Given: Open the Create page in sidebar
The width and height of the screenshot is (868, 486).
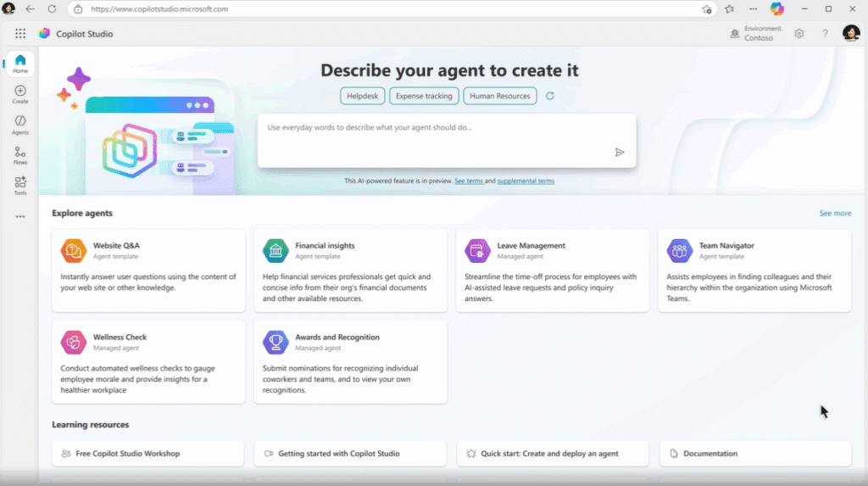Looking at the screenshot, I should (x=20, y=94).
